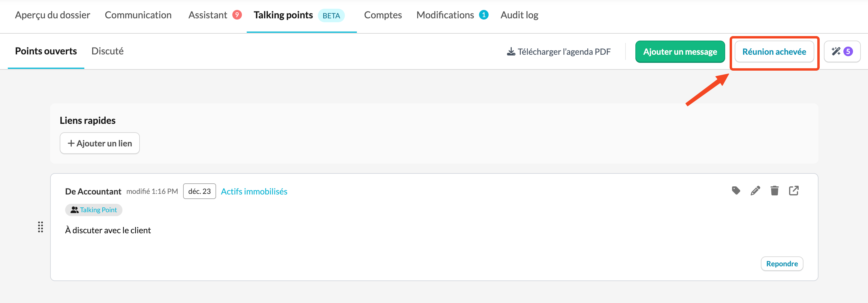
Task: Click the pencil edit icon
Action: (755, 191)
